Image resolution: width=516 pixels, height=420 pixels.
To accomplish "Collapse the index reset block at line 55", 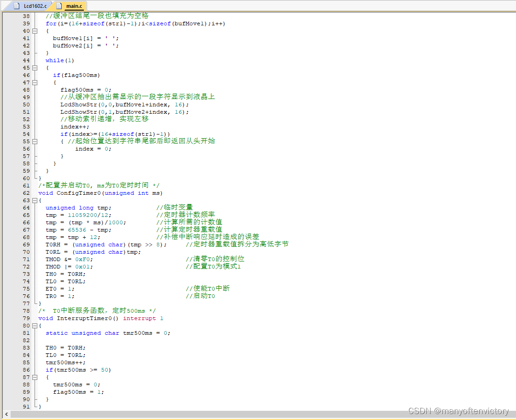I will pyautogui.click(x=35, y=141).
